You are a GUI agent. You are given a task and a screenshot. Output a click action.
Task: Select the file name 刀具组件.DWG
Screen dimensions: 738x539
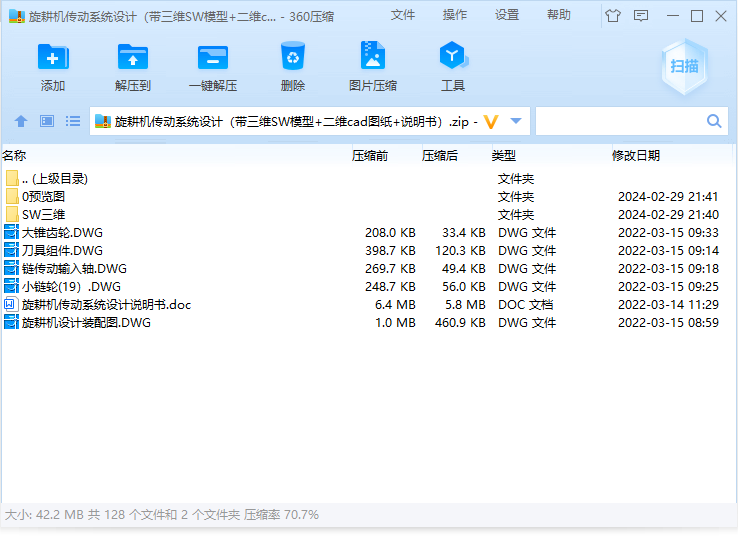(x=62, y=250)
